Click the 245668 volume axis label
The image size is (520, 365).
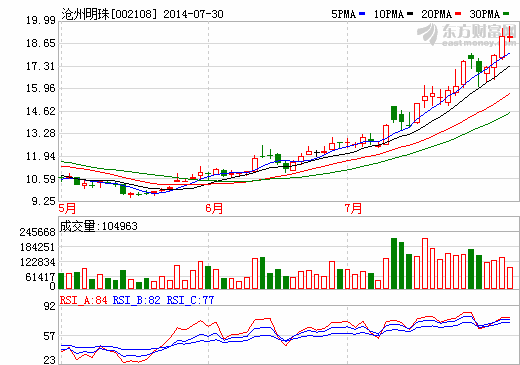(x=37, y=232)
